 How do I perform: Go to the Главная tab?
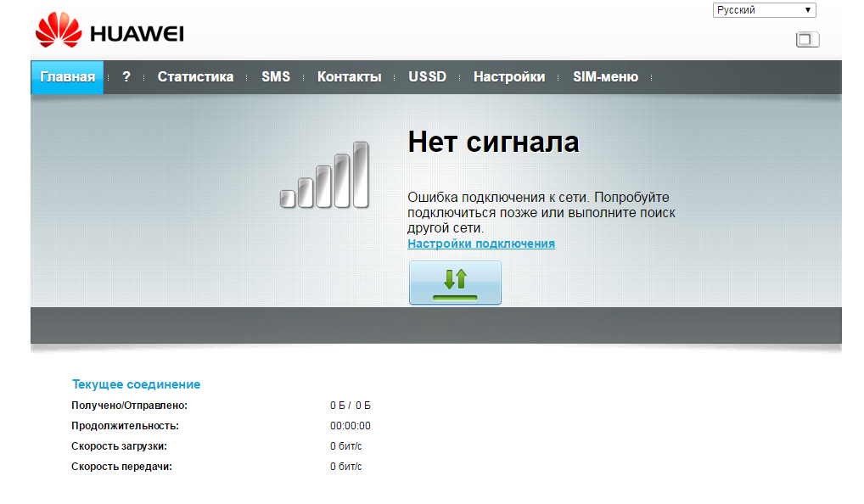tap(67, 77)
